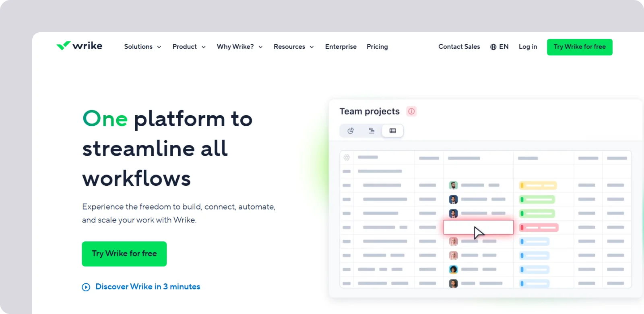Select the red status label
Viewport: 644px width, 314px height.
[x=539, y=228]
